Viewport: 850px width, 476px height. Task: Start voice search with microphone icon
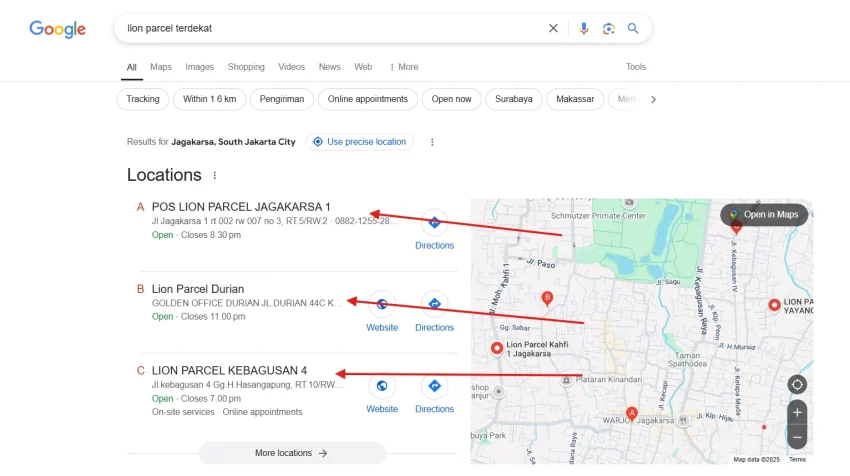pos(583,28)
